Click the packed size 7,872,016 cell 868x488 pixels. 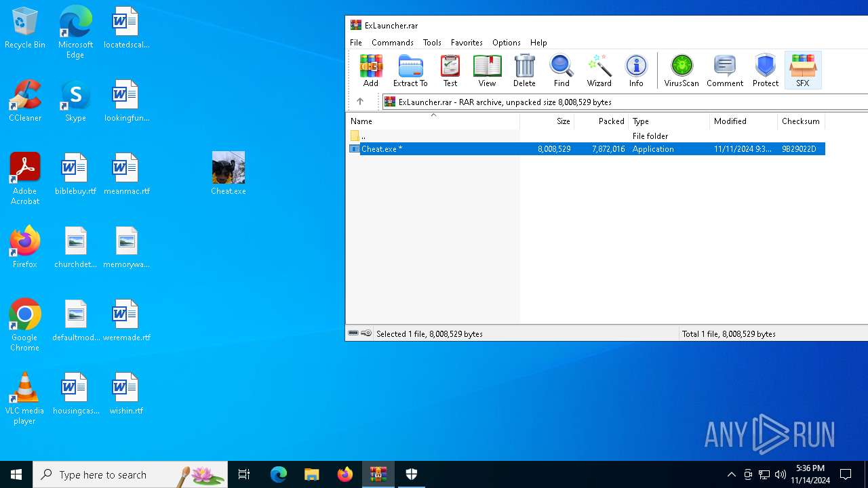[x=608, y=148]
